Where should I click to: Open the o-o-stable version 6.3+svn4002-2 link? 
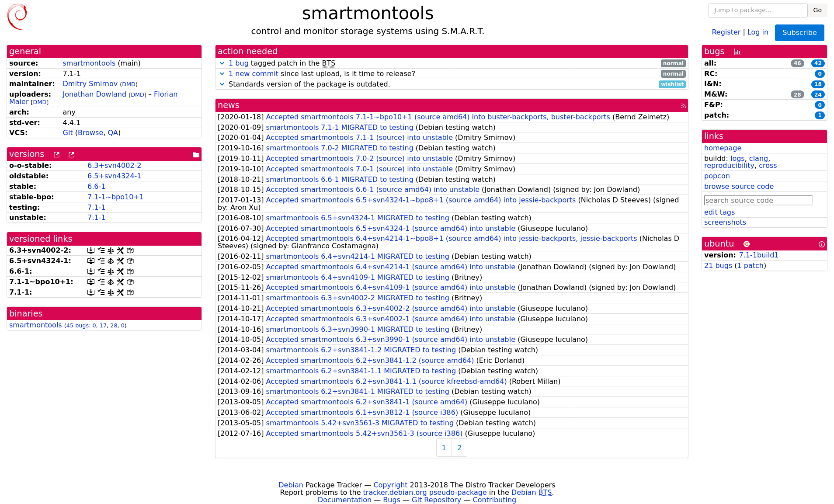coord(114,166)
